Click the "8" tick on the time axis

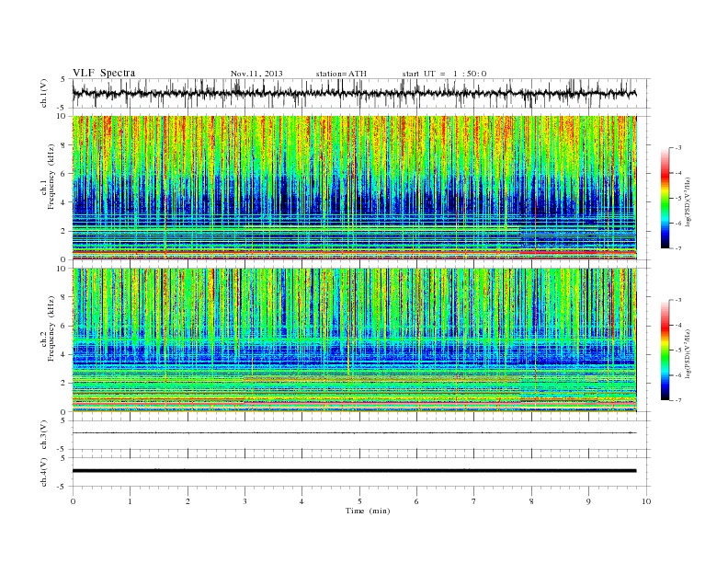pos(531,501)
